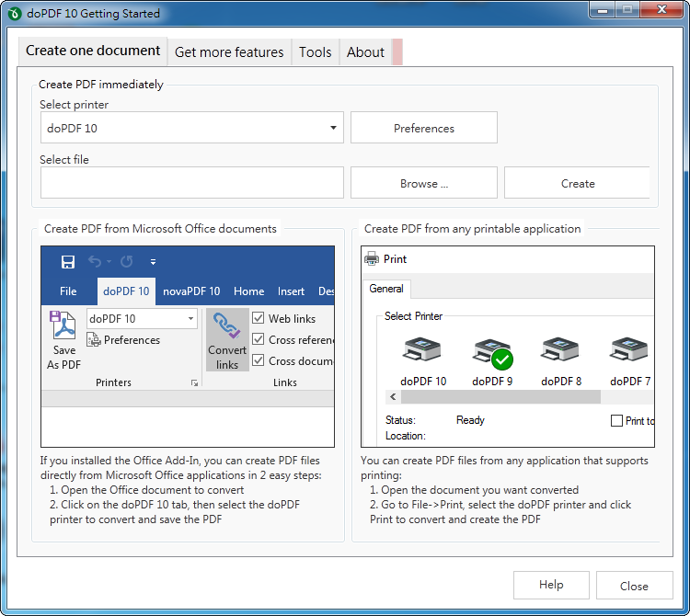Expand the doPDF 10 ribbon printer combo

(x=190, y=318)
